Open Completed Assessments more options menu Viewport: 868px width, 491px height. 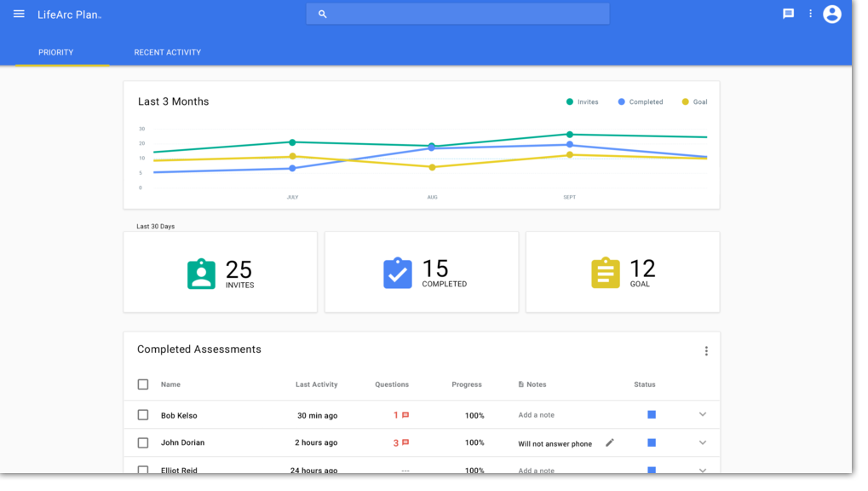(x=706, y=351)
